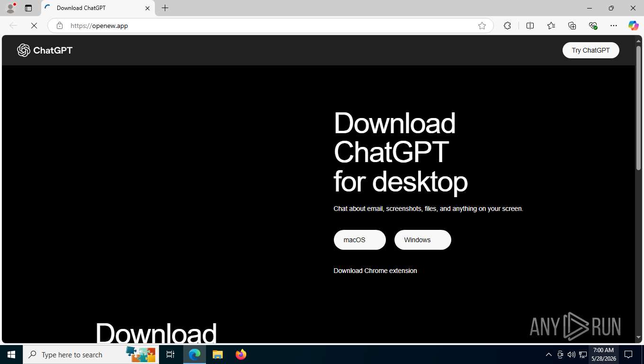Open Collections icon in toolbar
Image resolution: width=644 pixels, height=364 pixels.
coord(572,26)
